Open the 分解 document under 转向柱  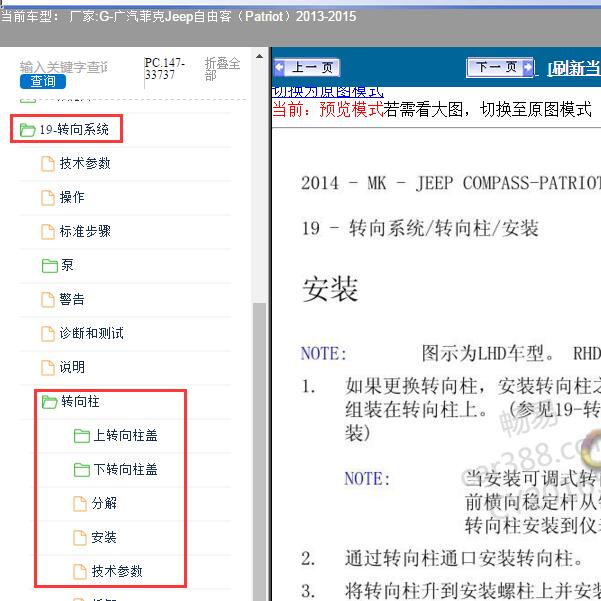point(104,503)
